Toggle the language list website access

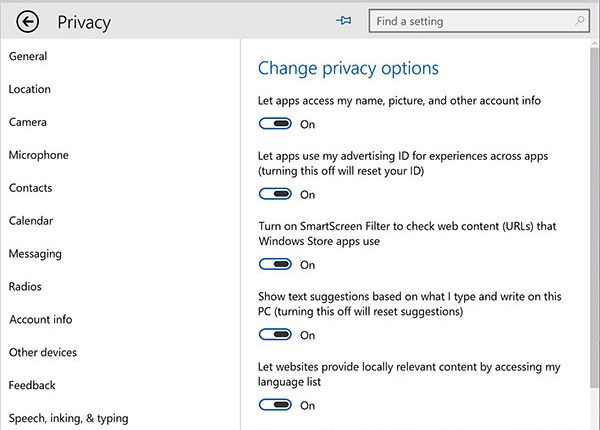point(275,405)
